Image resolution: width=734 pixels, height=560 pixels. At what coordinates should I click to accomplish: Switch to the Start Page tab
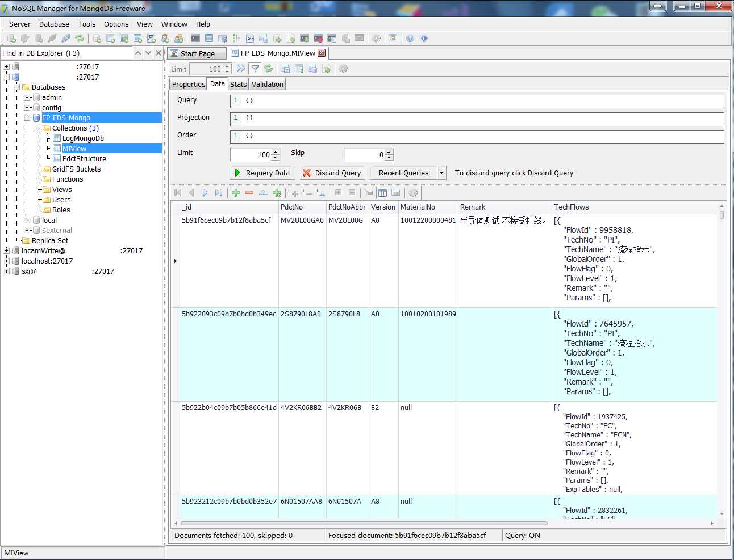pos(198,53)
